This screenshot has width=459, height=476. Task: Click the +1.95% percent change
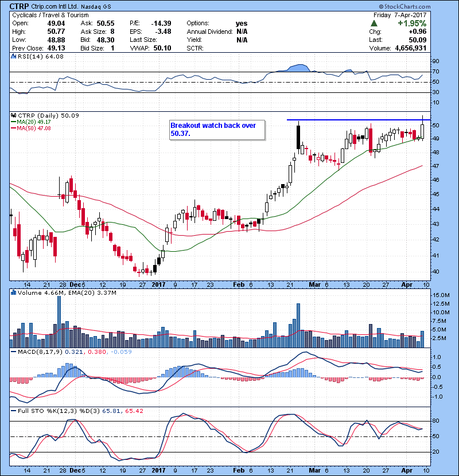(x=412, y=24)
